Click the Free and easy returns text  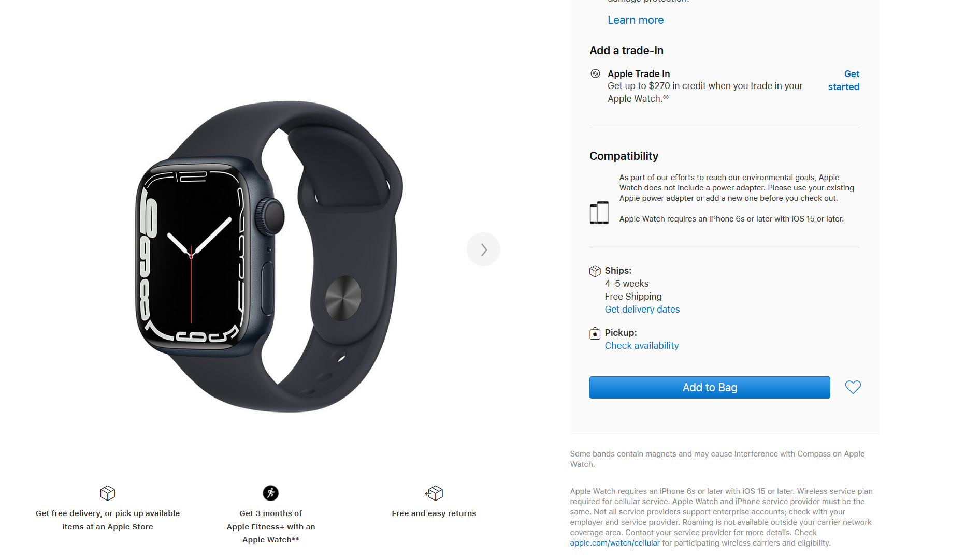pos(434,513)
